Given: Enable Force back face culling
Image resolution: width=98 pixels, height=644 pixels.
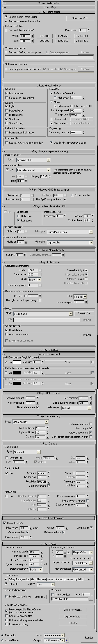Looking at the screenshot, I should coord(7,98).
